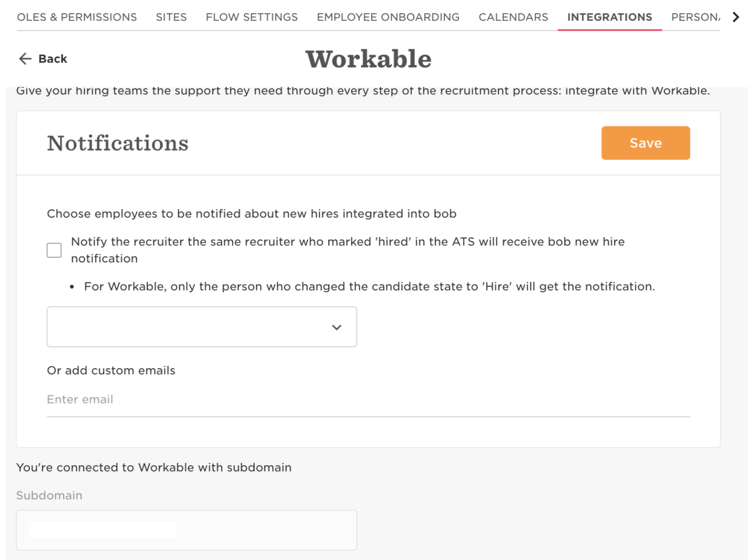
Task: Click the 'Or add custom emails' label
Action: tap(111, 371)
